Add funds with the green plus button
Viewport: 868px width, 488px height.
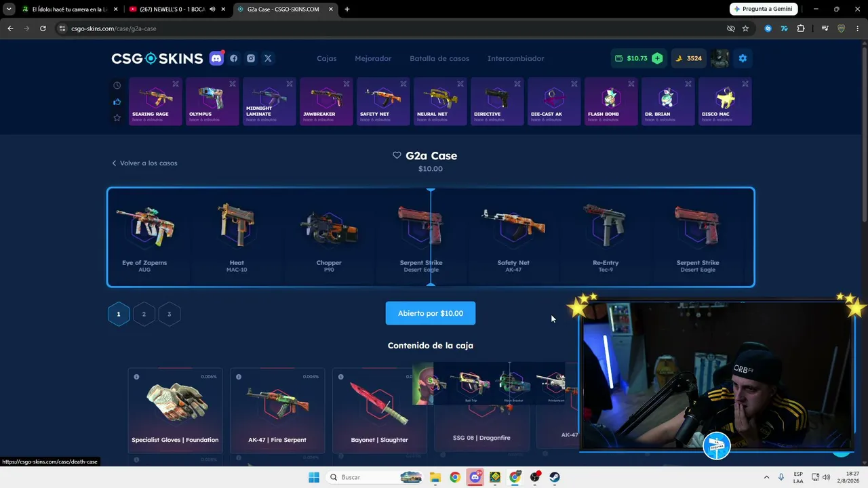click(657, 58)
